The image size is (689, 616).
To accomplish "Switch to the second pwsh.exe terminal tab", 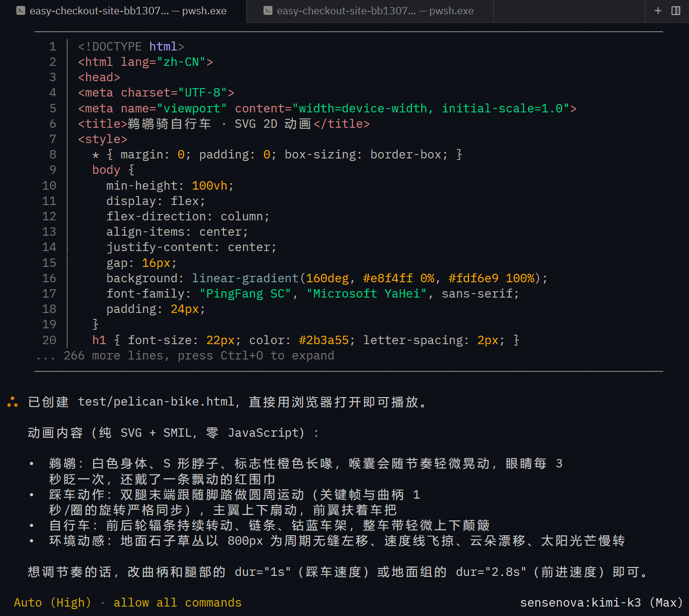I will coord(370,11).
